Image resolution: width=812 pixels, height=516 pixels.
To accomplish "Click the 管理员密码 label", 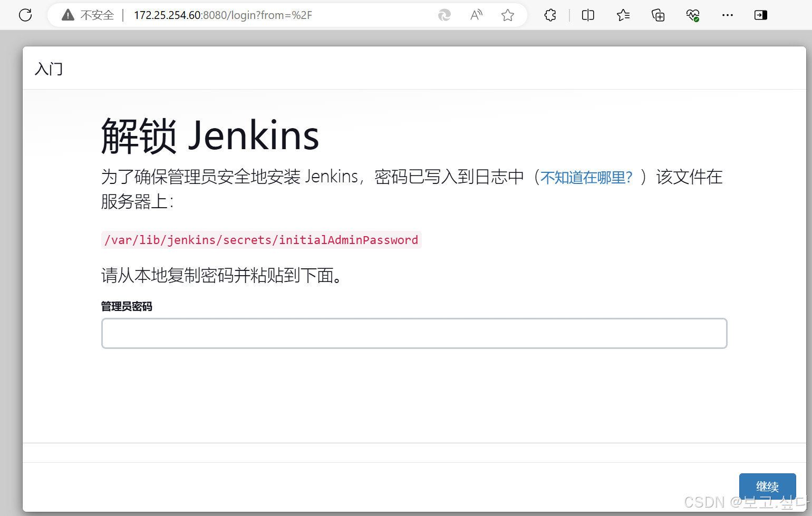I will coord(127,306).
